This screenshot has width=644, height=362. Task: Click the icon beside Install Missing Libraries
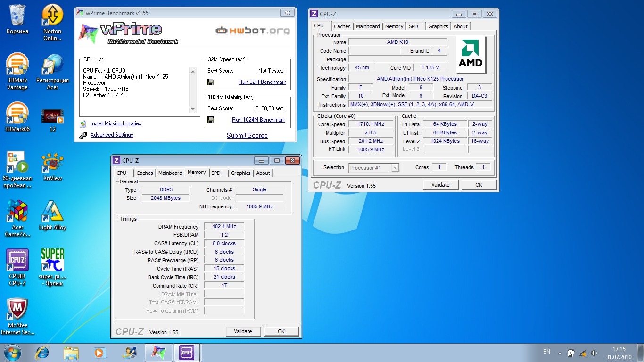(x=83, y=123)
